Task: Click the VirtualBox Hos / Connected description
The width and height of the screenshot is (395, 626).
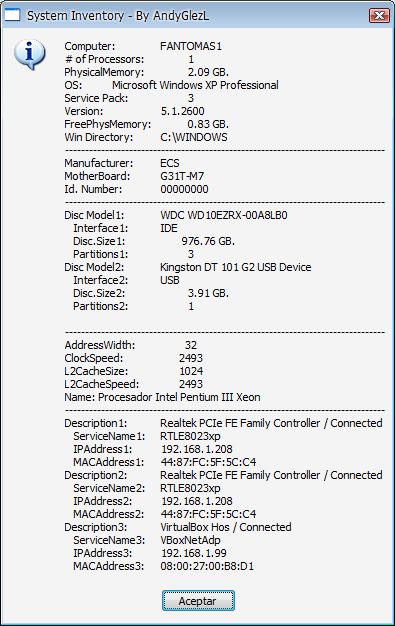Action: click(226, 527)
